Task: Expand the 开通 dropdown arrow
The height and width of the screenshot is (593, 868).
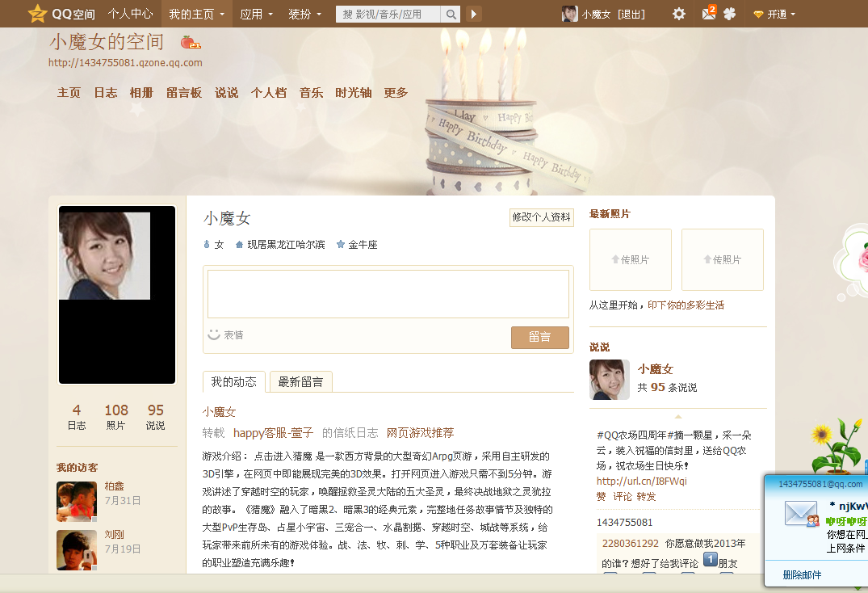Action: pos(793,14)
